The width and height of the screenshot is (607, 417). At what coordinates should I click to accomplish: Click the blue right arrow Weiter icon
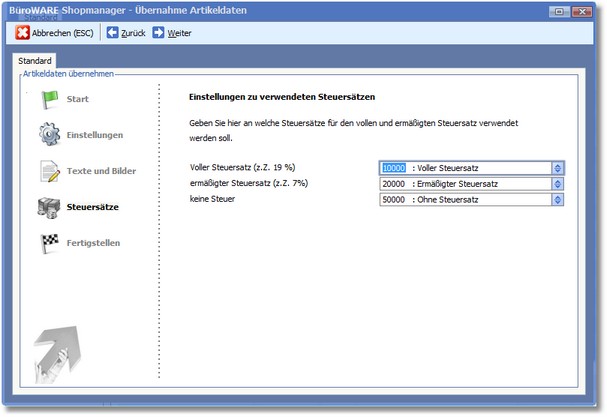pos(159,33)
